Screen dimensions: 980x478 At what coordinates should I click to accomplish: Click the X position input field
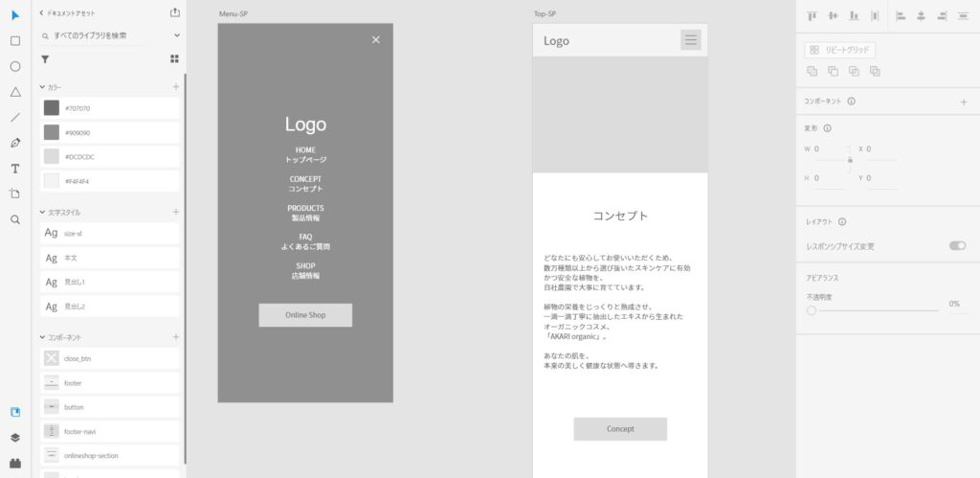881,149
